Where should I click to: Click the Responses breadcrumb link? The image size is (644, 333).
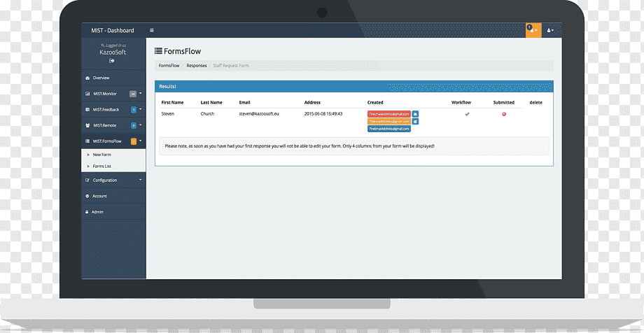197,66
